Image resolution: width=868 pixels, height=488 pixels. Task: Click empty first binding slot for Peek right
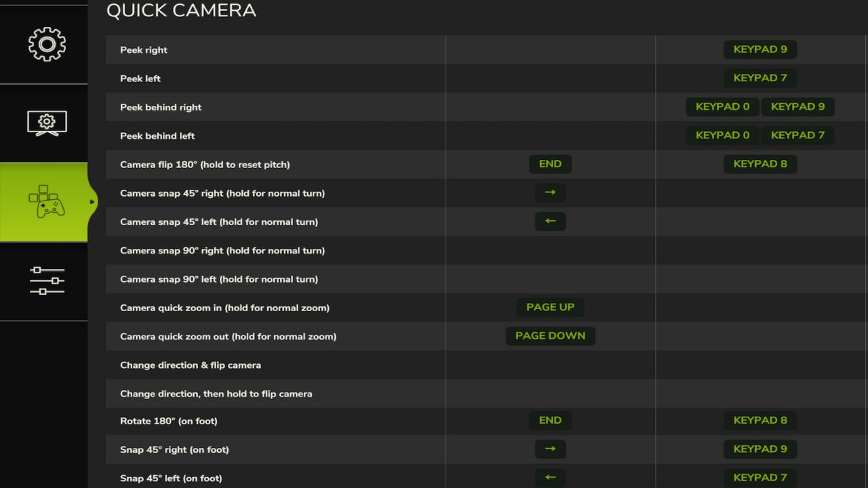pyautogui.click(x=550, y=49)
